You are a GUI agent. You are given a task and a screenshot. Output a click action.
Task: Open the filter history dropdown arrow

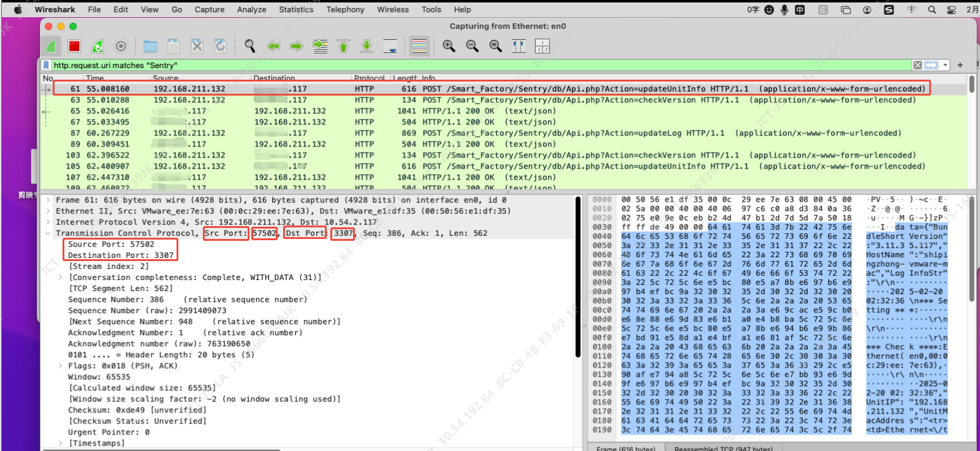click(x=946, y=65)
